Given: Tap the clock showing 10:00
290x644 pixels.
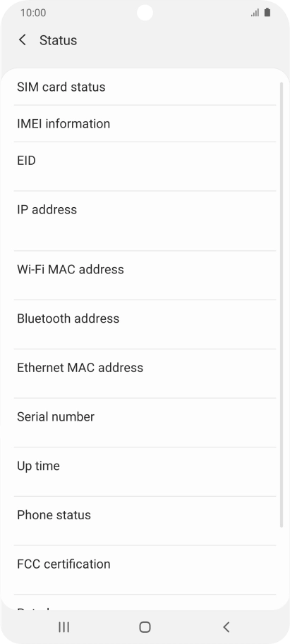Looking at the screenshot, I should (33, 13).
